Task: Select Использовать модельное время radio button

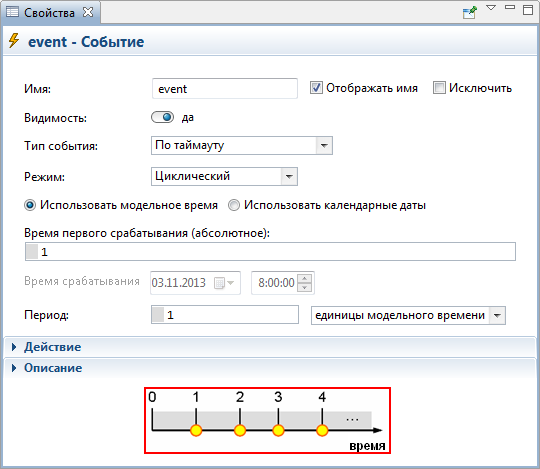Action: (x=30, y=205)
